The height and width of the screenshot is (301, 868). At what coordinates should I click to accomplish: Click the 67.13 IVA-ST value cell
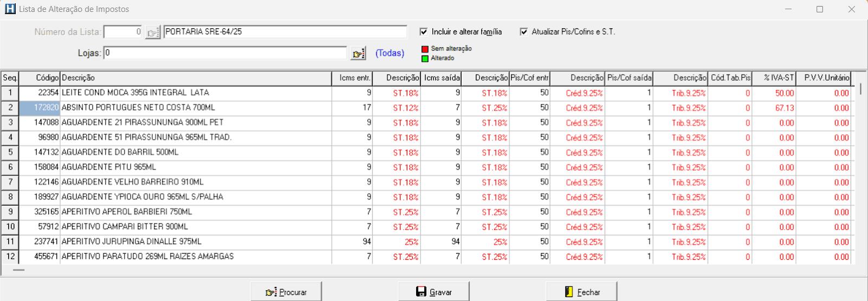point(774,108)
